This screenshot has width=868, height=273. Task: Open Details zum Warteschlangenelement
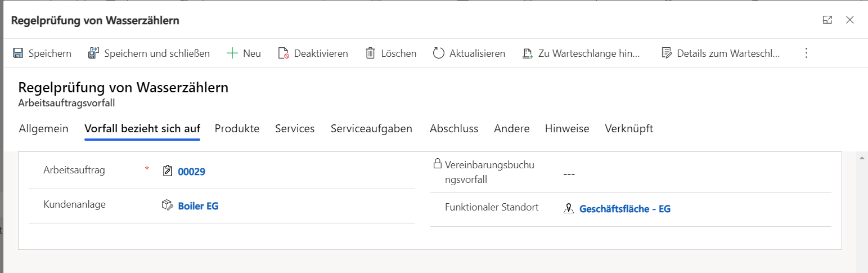tap(721, 53)
